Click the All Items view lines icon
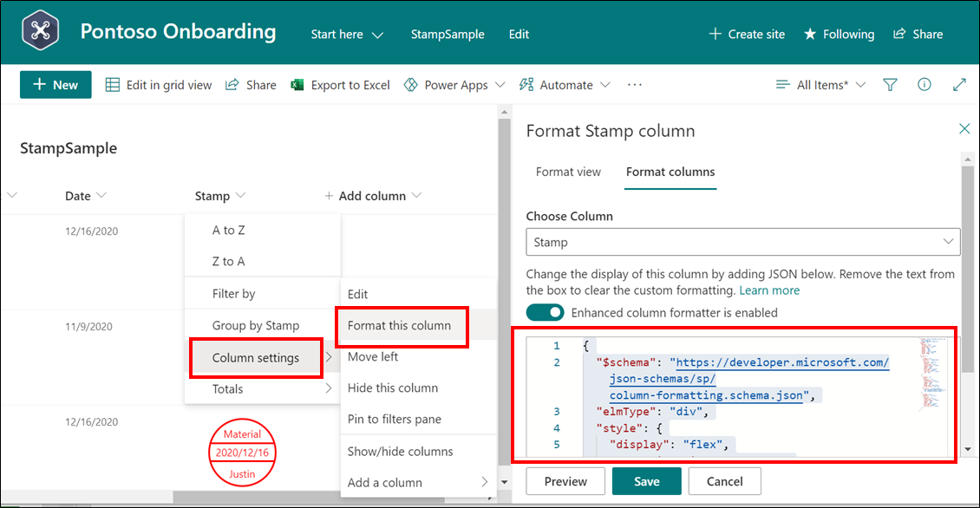 (782, 84)
